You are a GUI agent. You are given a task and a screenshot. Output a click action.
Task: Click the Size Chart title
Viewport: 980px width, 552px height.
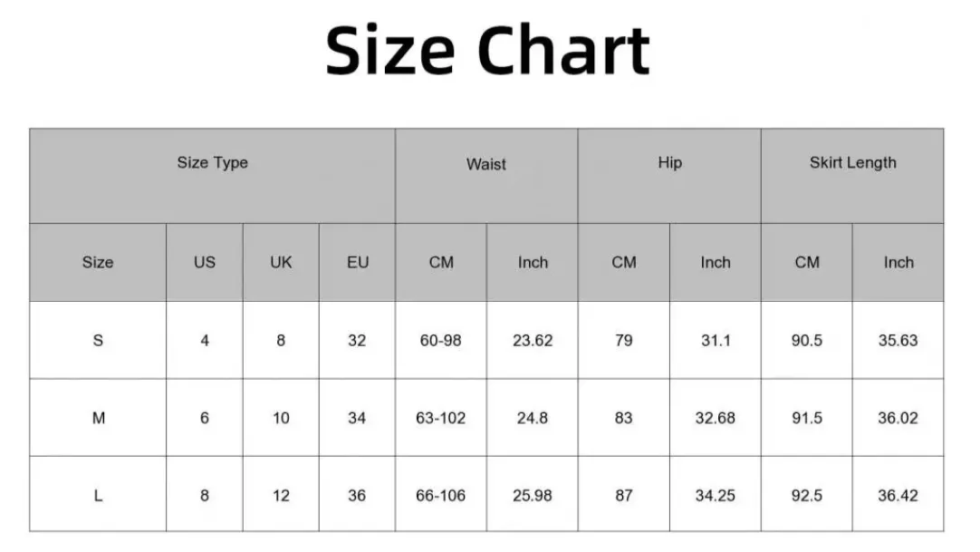point(487,50)
